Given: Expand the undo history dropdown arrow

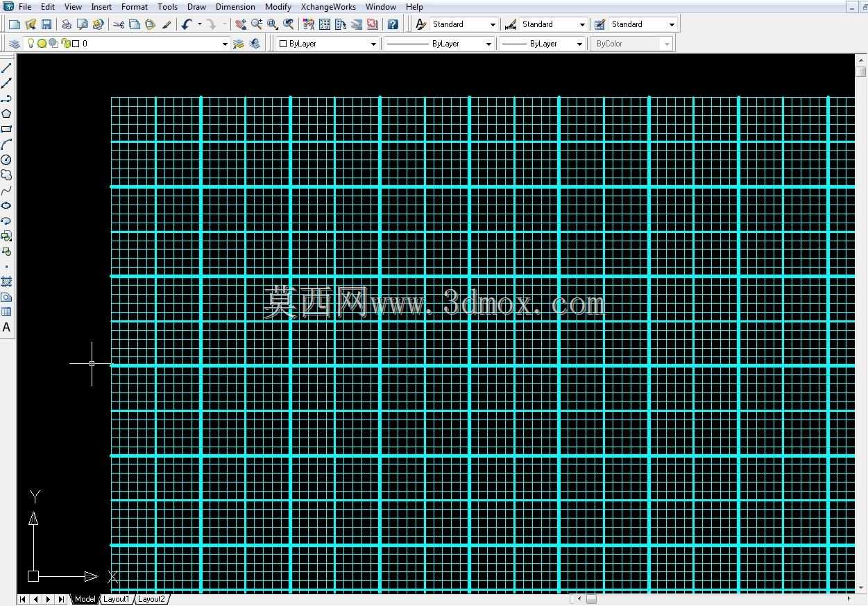Looking at the screenshot, I should 200,24.
